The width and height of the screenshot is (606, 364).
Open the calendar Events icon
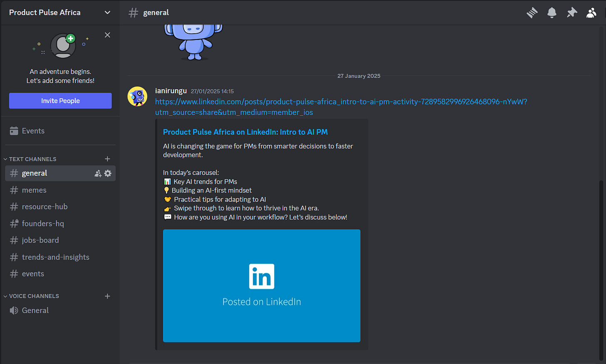tap(14, 131)
